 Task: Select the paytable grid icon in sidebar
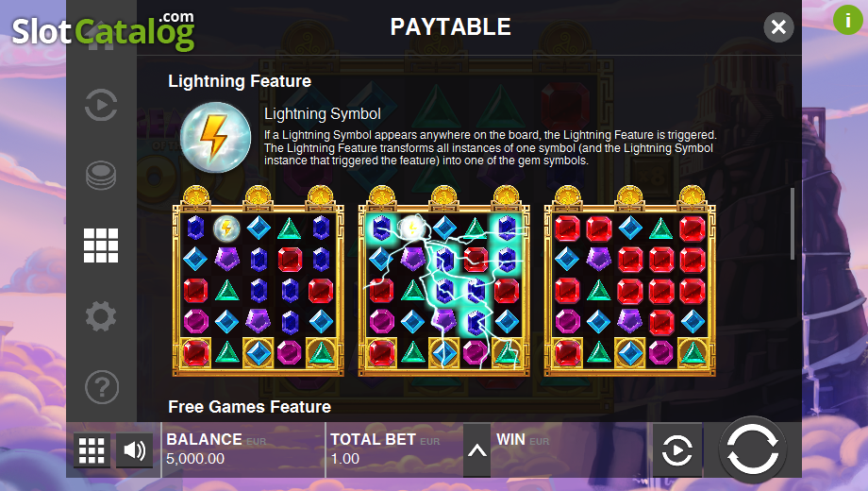pyautogui.click(x=101, y=245)
